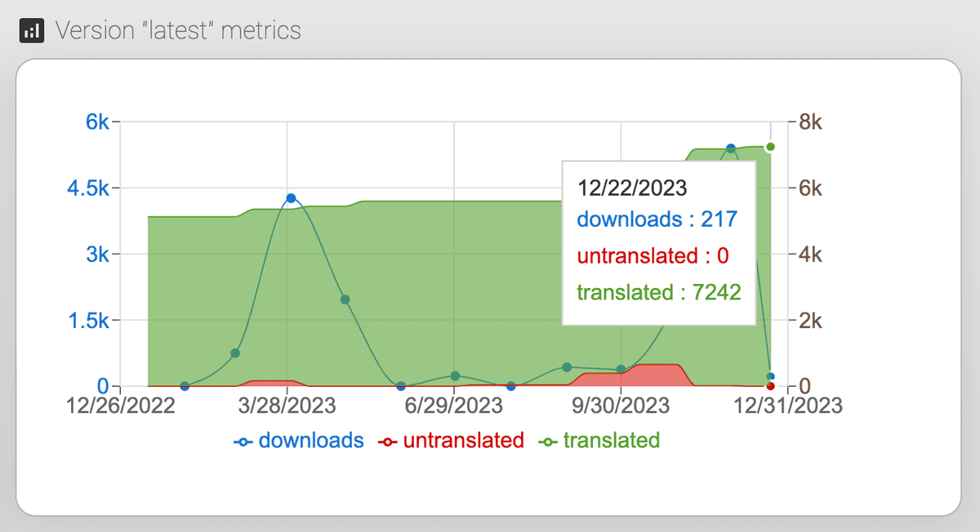Toggle the translated legend entry
This screenshot has height=532, width=980.
tap(599, 441)
